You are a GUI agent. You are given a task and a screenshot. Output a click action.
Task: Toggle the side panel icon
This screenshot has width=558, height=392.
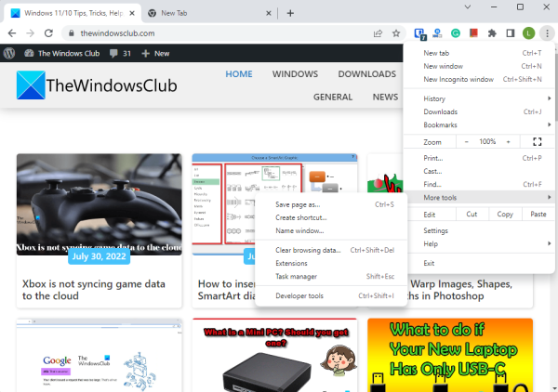point(511,33)
